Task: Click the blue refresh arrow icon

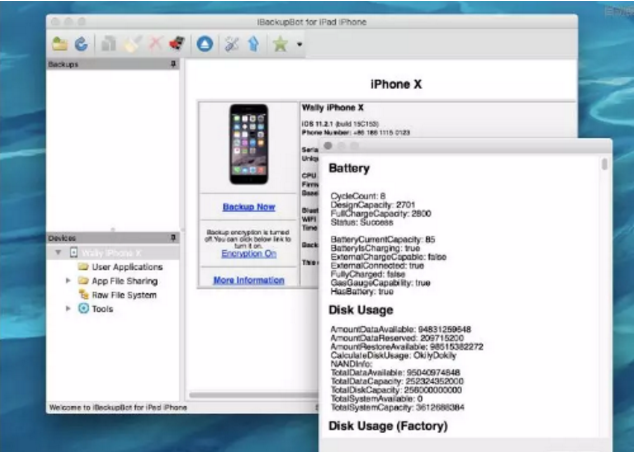Action: (x=81, y=44)
